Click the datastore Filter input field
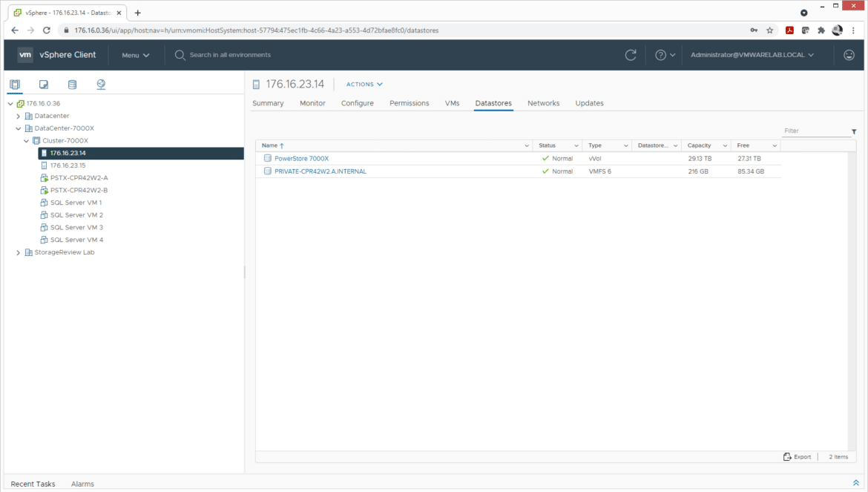Image resolution: width=868 pixels, height=492 pixels. 815,131
